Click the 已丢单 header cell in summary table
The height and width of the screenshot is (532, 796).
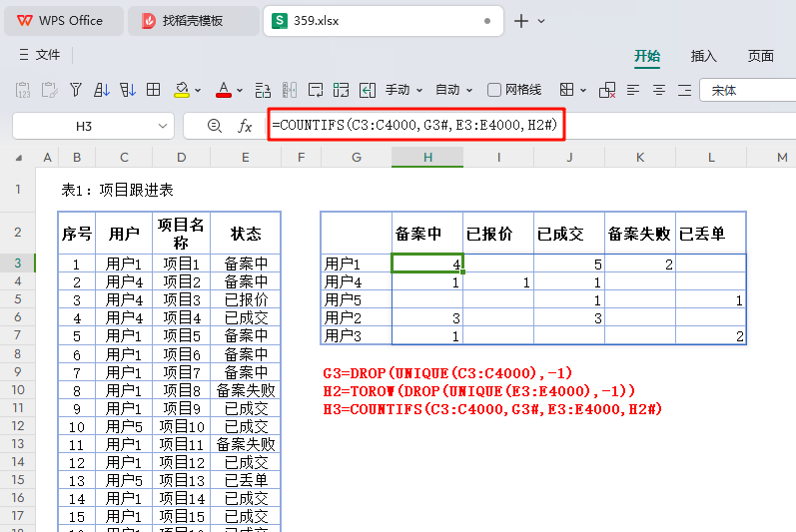coord(711,234)
